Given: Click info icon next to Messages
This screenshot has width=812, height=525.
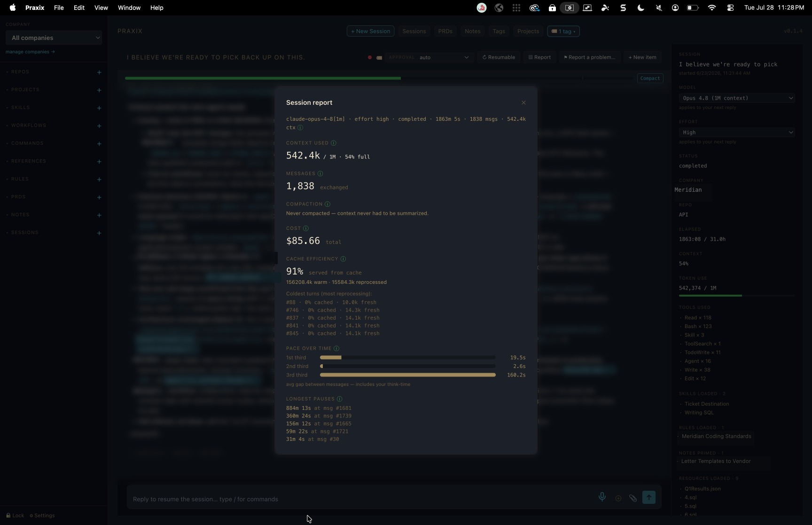Looking at the screenshot, I should [320, 173].
